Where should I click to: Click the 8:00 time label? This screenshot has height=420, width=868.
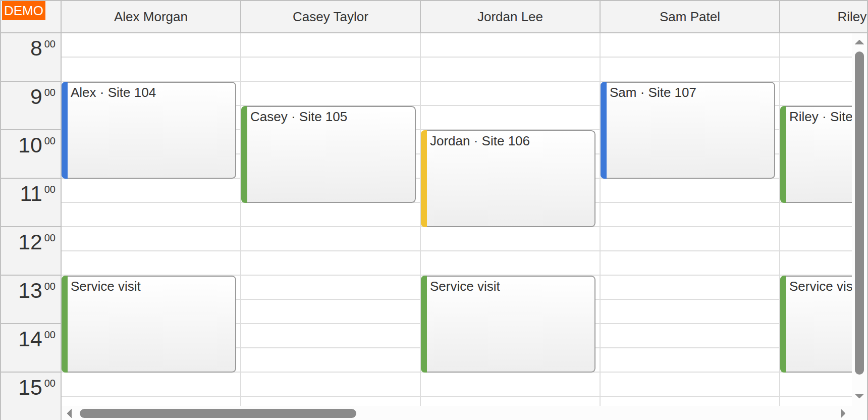(x=31, y=57)
